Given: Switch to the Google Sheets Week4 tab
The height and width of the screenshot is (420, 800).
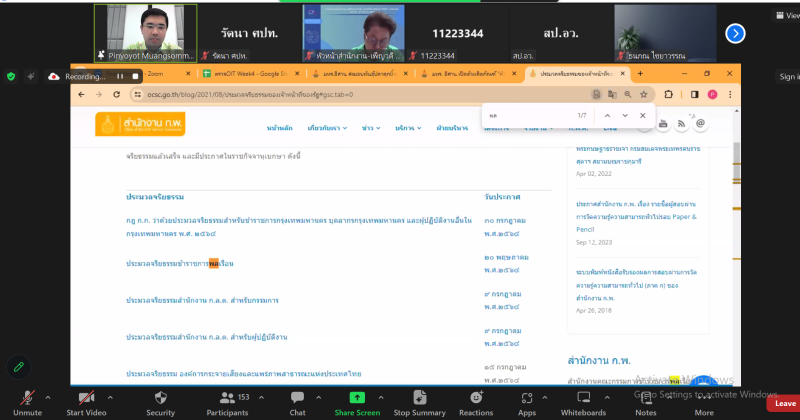Looking at the screenshot, I should pos(250,74).
